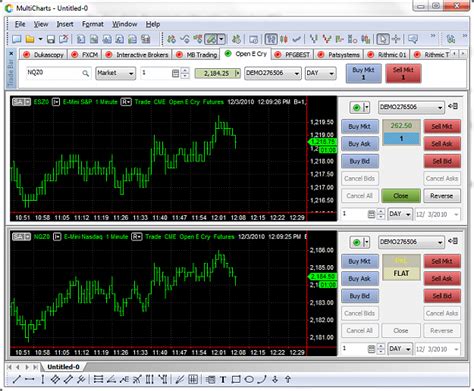Switch to the PFGBEST broker tab
Screen dimensions: 474x391
tap(293, 55)
